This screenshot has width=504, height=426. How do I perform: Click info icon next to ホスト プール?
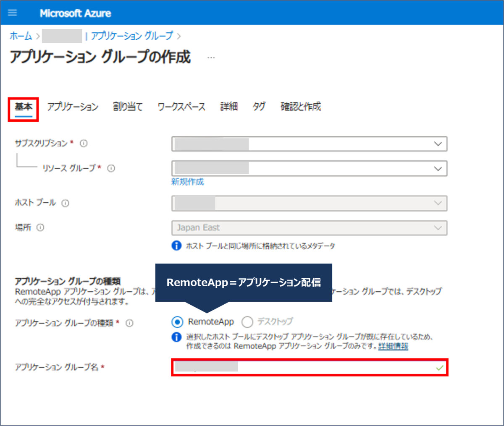(65, 203)
